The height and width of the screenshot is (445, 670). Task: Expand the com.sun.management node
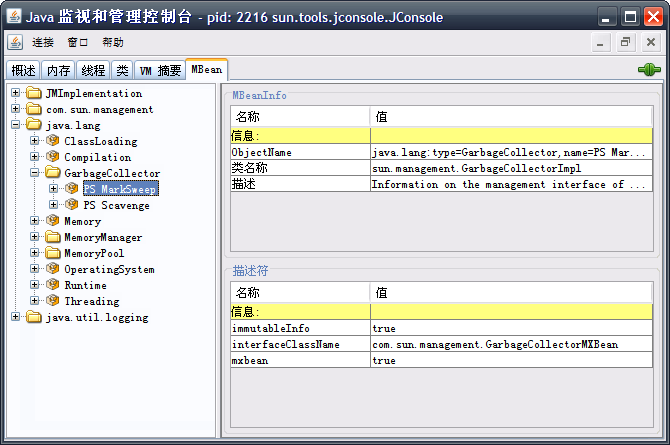(x=15, y=109)
